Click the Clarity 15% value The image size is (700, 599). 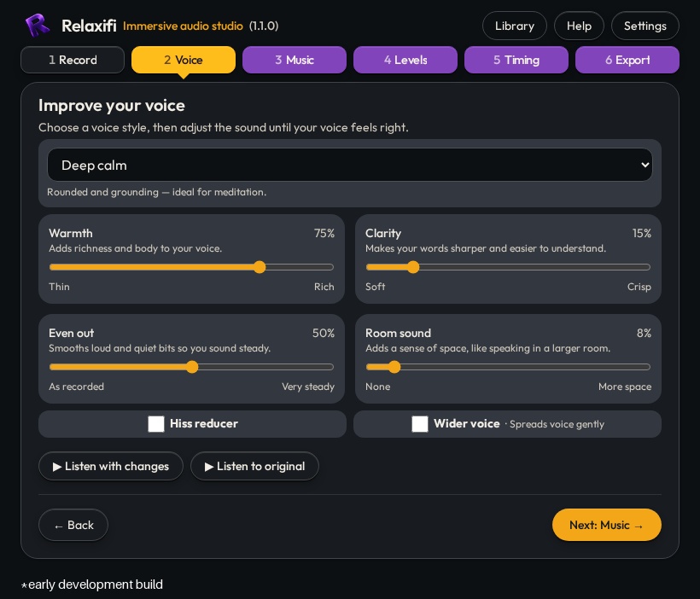click(641, 233)
